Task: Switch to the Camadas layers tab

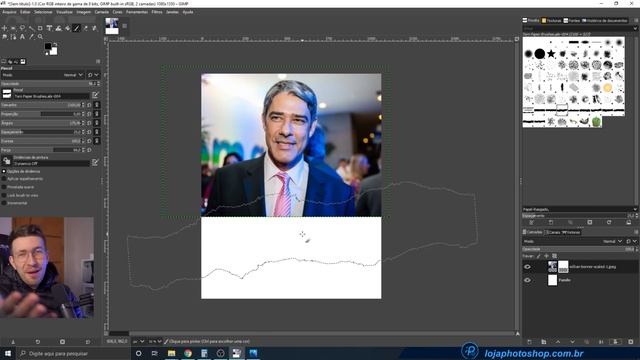Action: pos(533,232)
